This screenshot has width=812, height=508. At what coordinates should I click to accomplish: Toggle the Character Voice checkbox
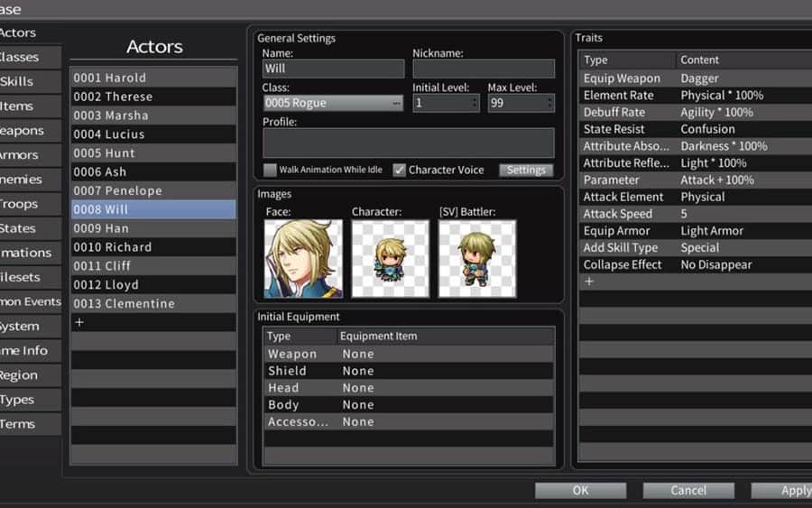(400, 170)
